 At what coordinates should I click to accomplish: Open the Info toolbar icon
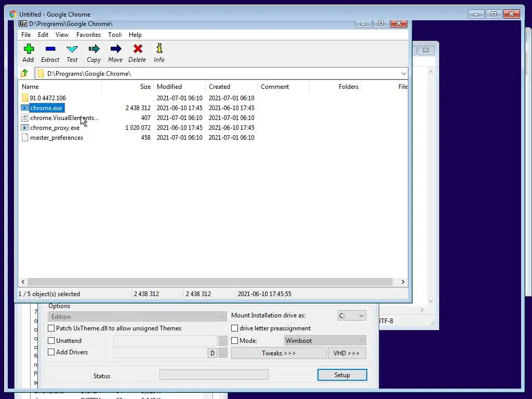click(x=159, y=48)
